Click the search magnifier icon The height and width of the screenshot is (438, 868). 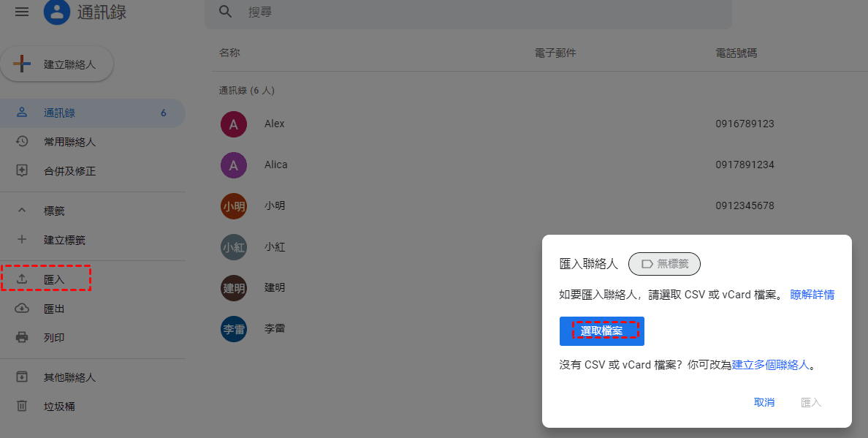tap(226, 12)
